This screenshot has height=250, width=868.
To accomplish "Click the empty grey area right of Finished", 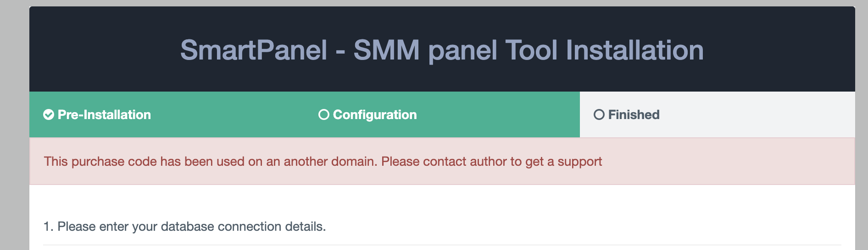I will pyautogui.click(x=757, y=114).
